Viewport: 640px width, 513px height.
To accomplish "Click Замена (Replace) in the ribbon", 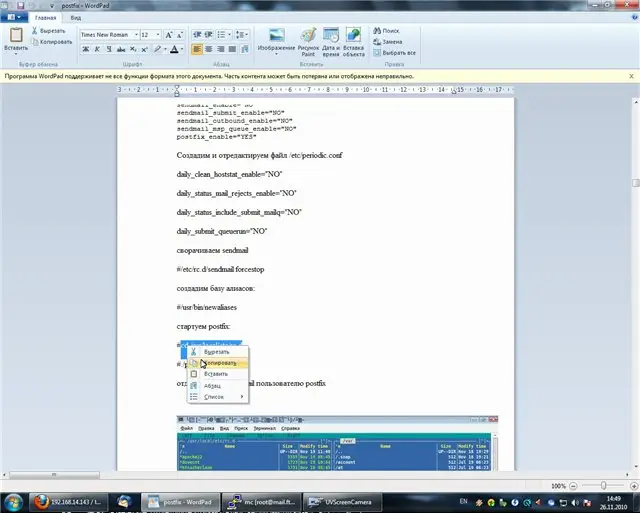I will (x=388, y=42).
